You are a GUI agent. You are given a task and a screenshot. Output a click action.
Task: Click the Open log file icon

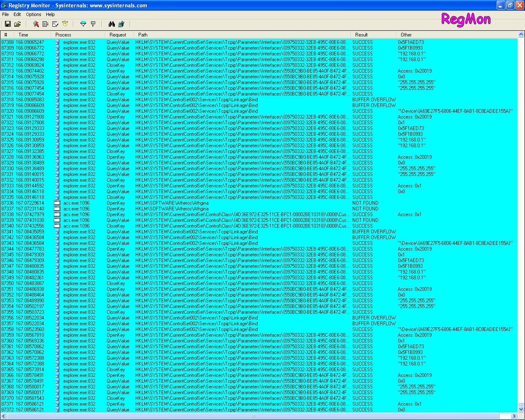point(17,24)
